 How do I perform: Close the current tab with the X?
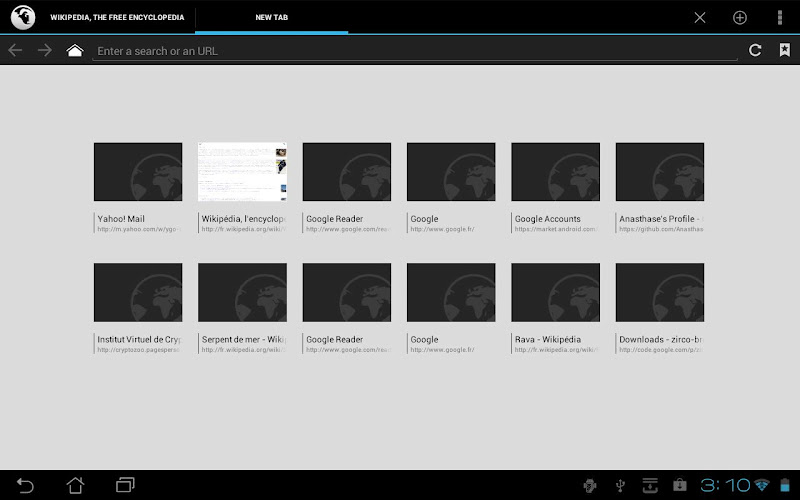(x=700, y=17)
